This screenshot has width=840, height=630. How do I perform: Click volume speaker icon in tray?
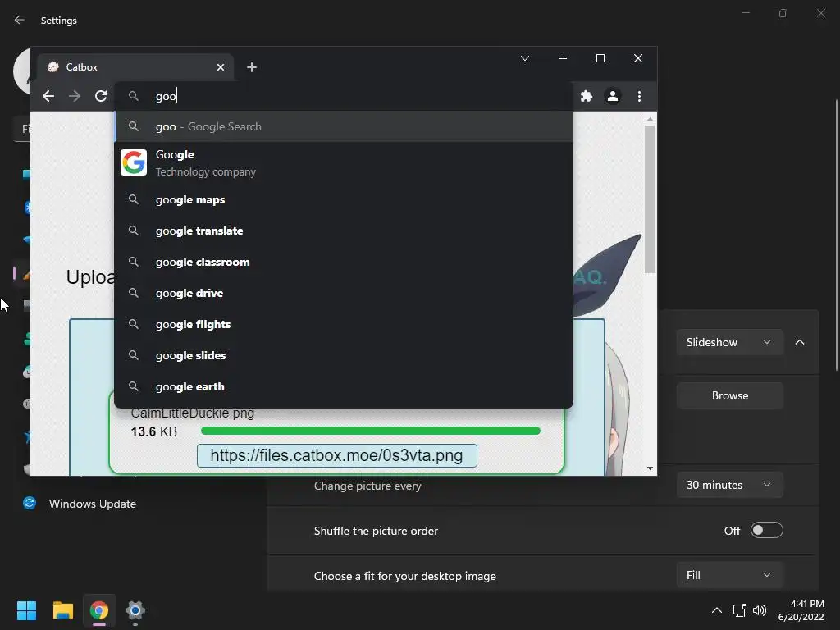760,610
